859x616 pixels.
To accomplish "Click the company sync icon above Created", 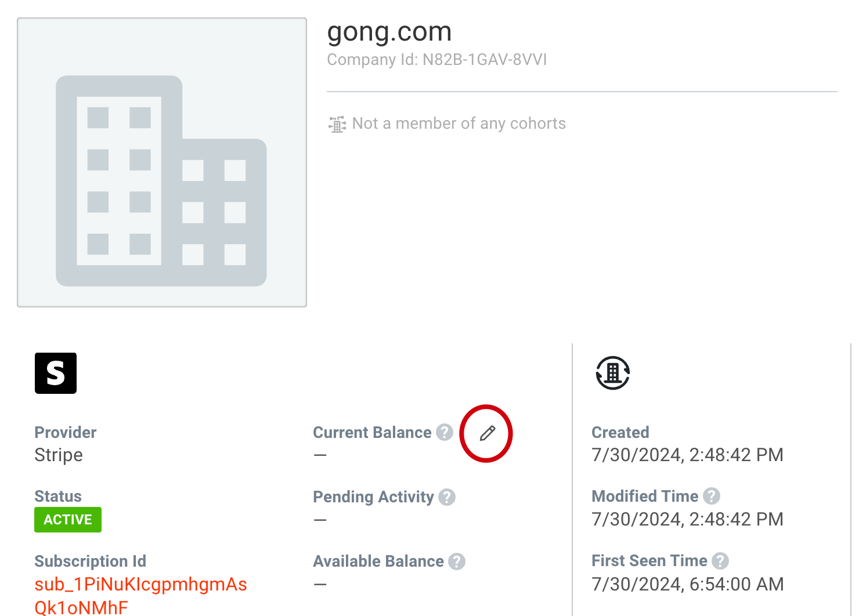I will [x=612, y=373].
